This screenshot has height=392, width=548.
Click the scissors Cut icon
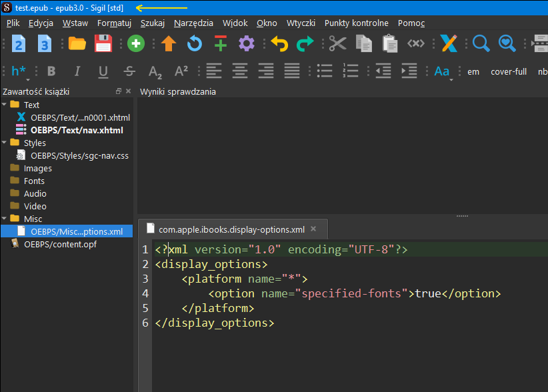(337, 44)
